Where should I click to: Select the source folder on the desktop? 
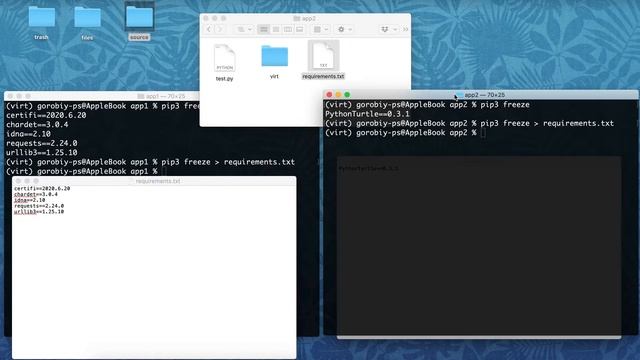coord(139,18)
